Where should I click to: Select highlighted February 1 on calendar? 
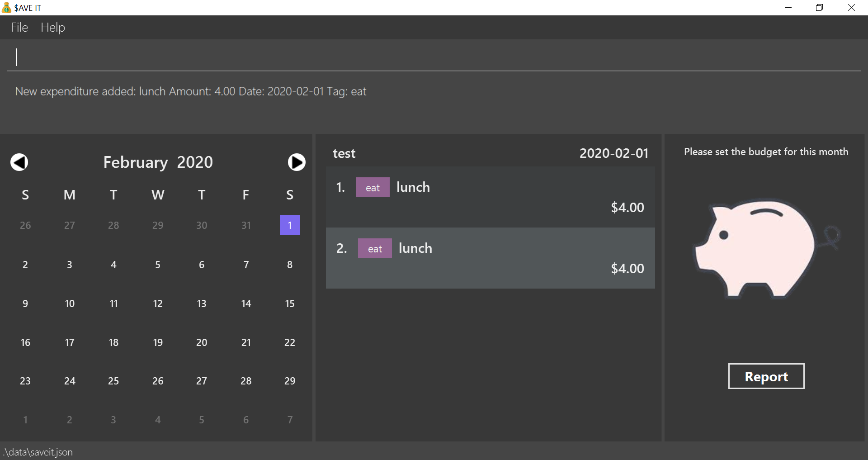pyautogui.click(x=290, y=225)
